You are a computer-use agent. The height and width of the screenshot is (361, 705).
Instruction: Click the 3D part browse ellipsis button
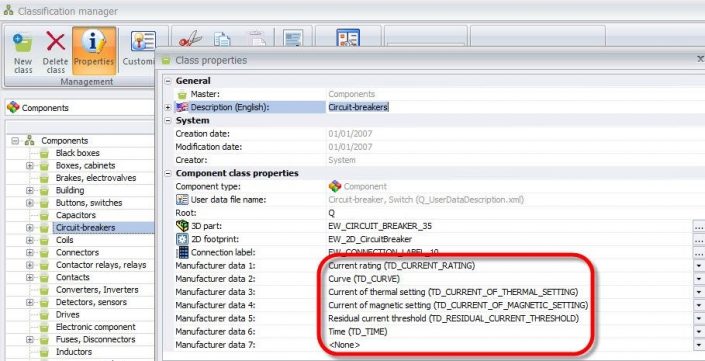pyautogui.click(x=699, y=226)
